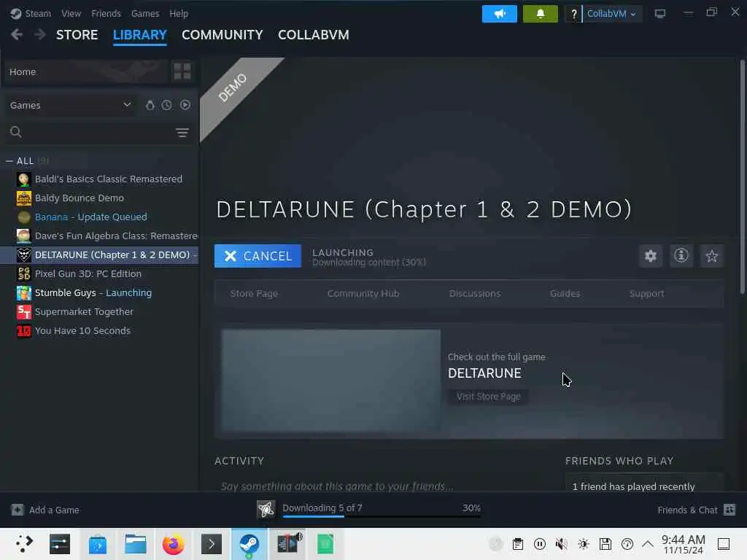Open the Community Hub link
Viewport: 747px width, 560px height.
coord(363,293)
